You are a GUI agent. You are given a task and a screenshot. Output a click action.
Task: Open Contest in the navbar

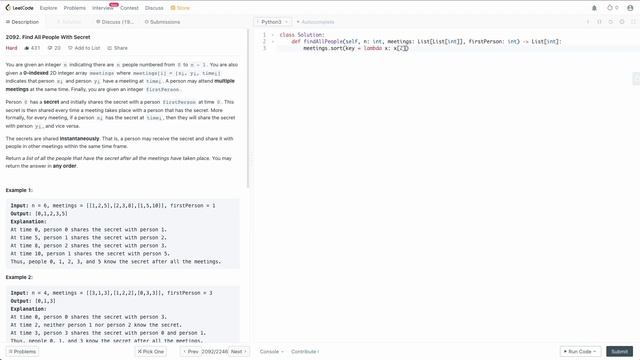(x=129, y=8)
